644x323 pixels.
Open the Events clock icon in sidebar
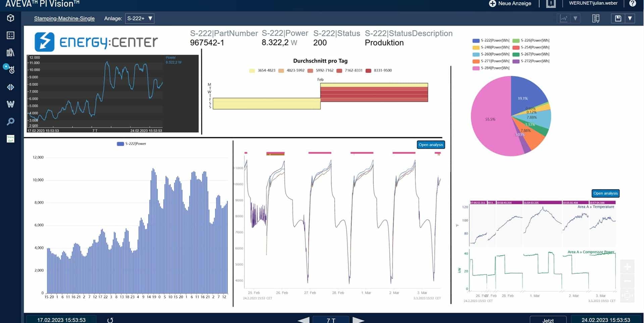point(10,69)
